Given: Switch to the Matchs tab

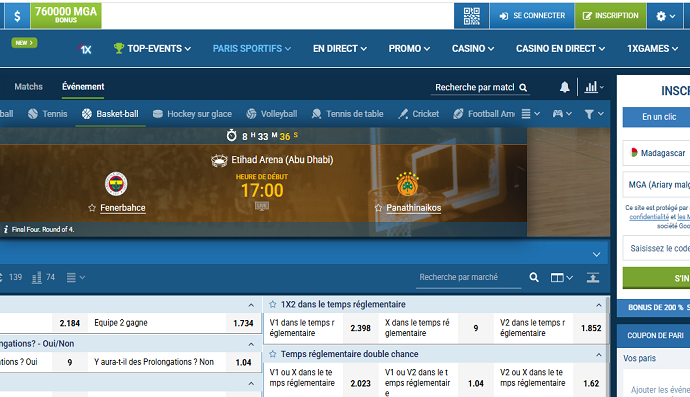Looking at the screenshot, I should coord(29,87).
